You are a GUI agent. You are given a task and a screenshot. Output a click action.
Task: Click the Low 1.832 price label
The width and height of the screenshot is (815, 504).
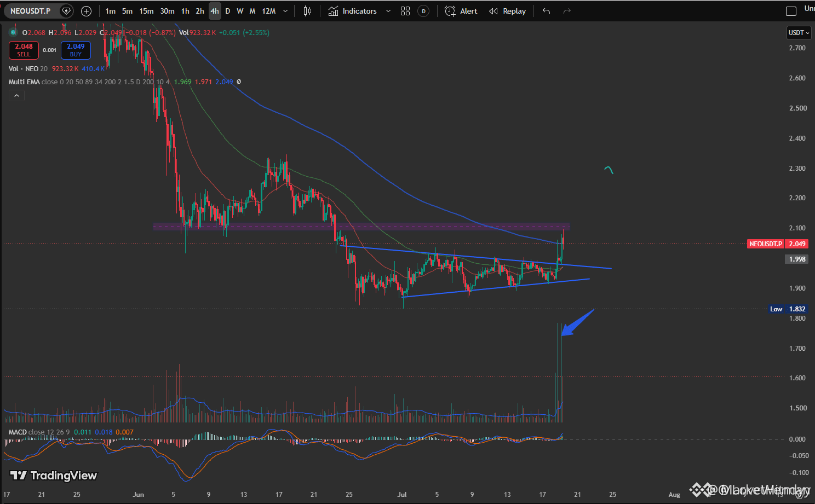(x=788, y=309)
